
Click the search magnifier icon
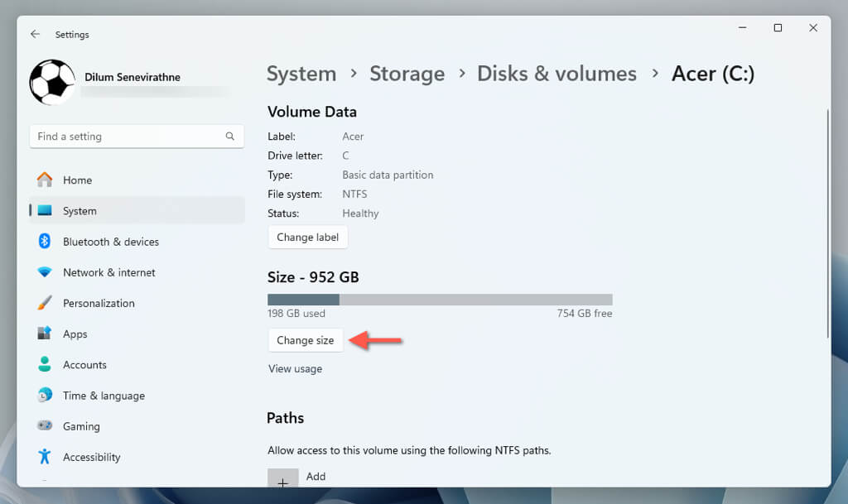tap(230, 137)
